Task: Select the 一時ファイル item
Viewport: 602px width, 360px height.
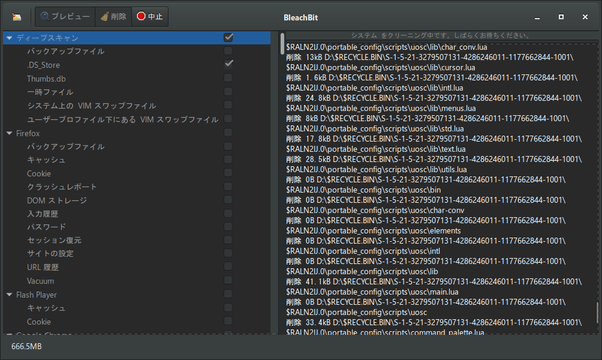Action: click(x=50, y=92)
